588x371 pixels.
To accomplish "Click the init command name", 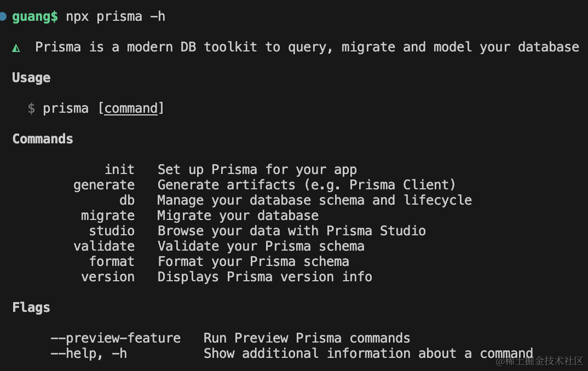I will 119,170.
